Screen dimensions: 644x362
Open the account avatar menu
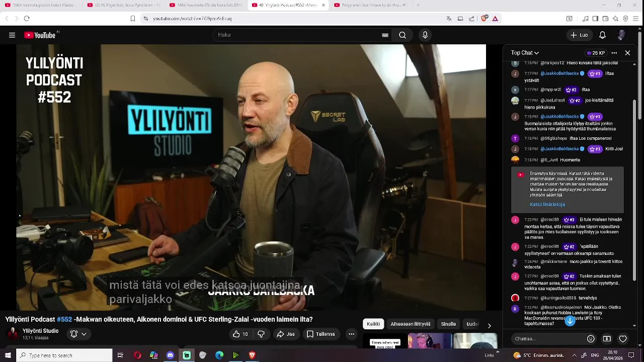click(x=621, y=35)
